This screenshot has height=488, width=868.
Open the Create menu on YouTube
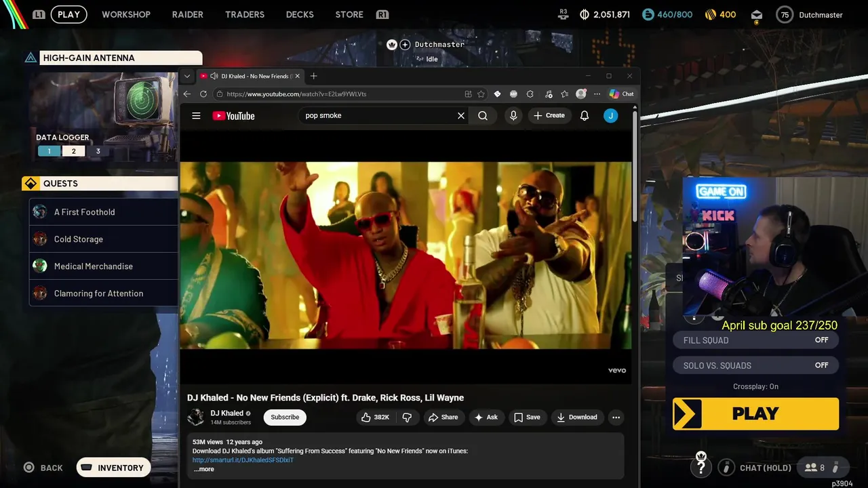coord(549,116)
